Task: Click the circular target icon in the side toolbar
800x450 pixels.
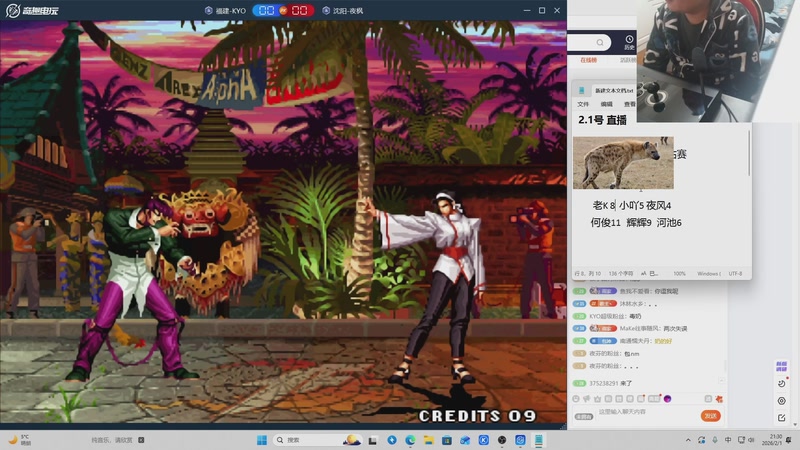Action: [x=782, y=401]
